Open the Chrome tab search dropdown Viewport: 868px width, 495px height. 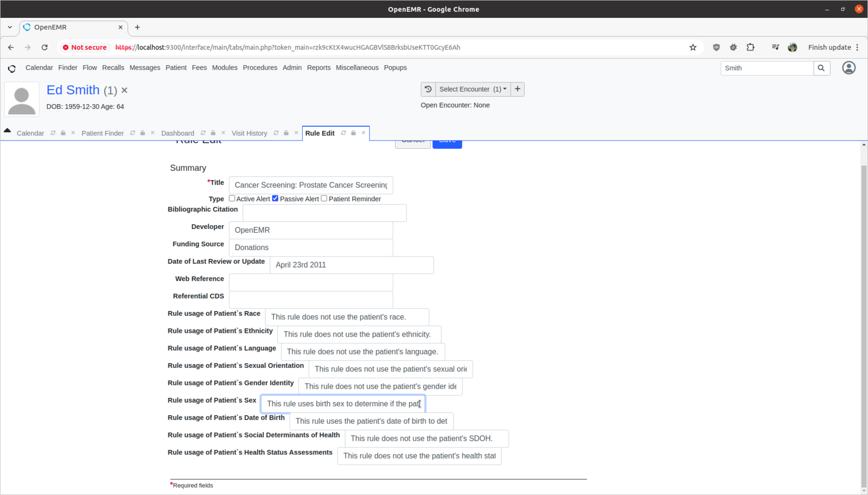10,27
